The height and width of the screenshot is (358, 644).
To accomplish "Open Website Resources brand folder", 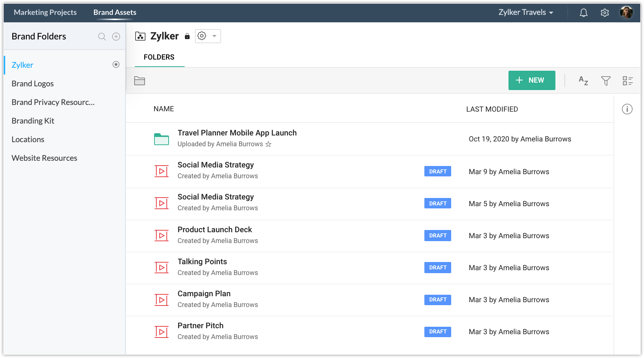I will 44,158.
